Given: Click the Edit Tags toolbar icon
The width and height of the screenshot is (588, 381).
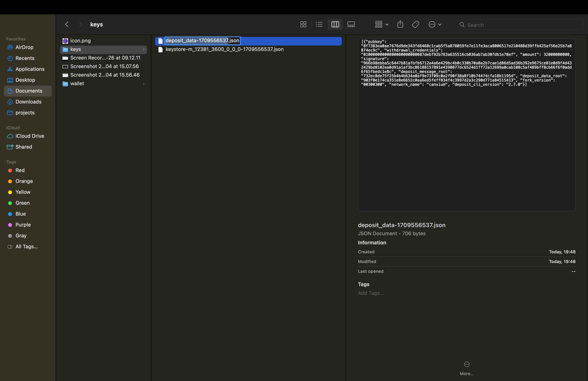Looking at the screenshot, I should coord(415,25).
